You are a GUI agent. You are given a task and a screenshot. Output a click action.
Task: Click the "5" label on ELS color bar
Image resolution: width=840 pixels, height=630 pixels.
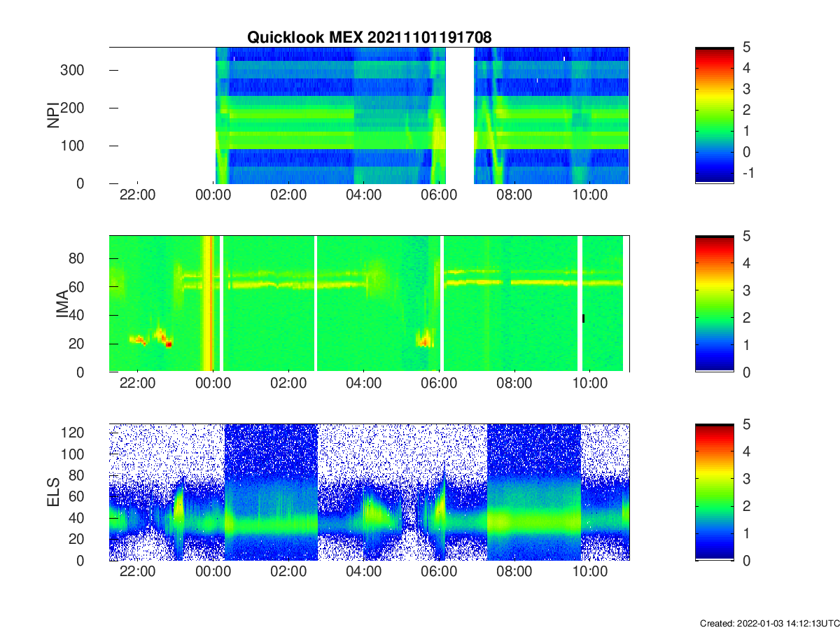pos(747,424)
